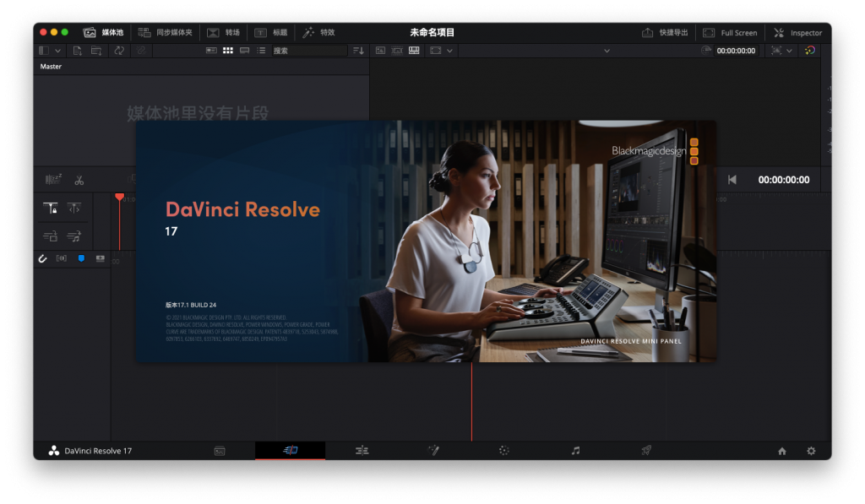Open the Fairlight music note page

click(575, 451)
